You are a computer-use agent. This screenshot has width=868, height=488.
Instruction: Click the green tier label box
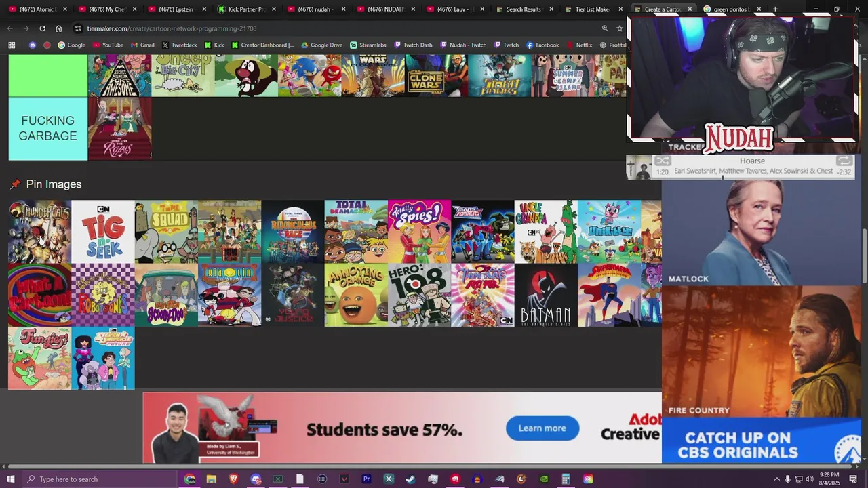(48, 75)
